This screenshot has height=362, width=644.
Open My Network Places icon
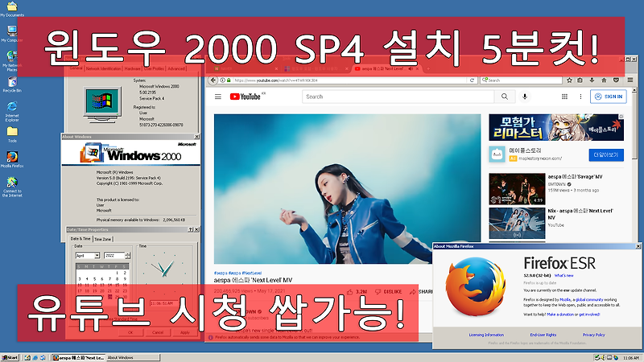(x=12, y=61)
